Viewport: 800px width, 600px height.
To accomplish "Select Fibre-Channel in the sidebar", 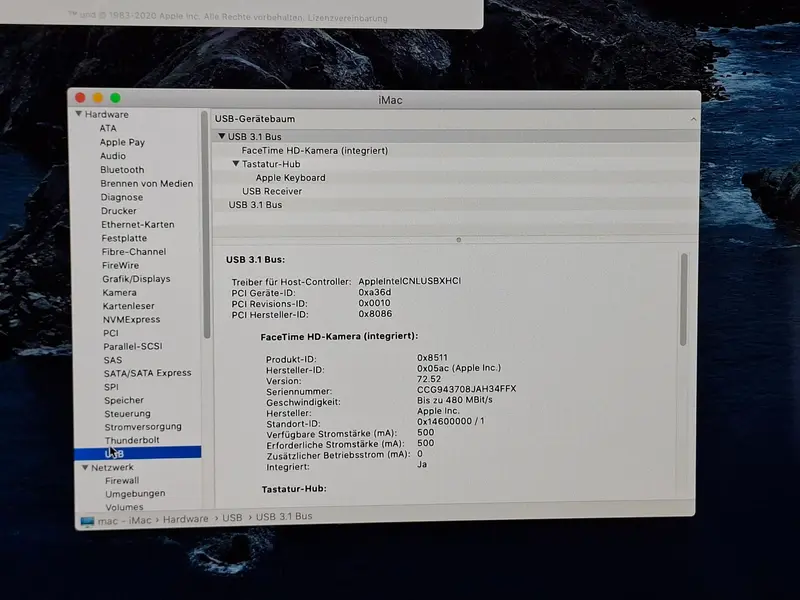I will coord(134,252).
